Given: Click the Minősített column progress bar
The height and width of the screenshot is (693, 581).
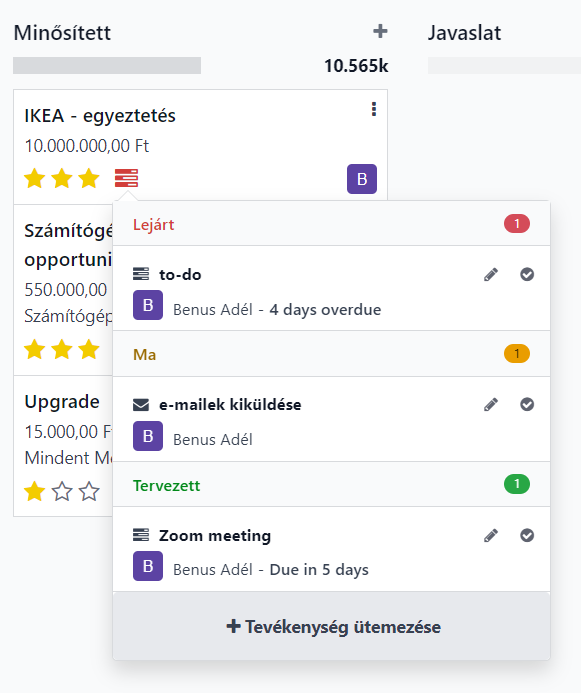Looking at the screenshot, I should tap(107, 65).
